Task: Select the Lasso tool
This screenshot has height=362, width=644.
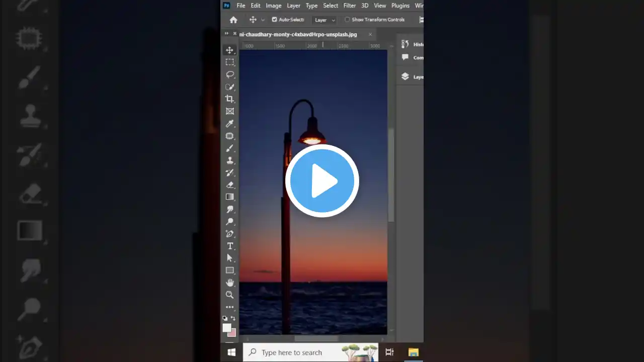Action: pos(230,74)
